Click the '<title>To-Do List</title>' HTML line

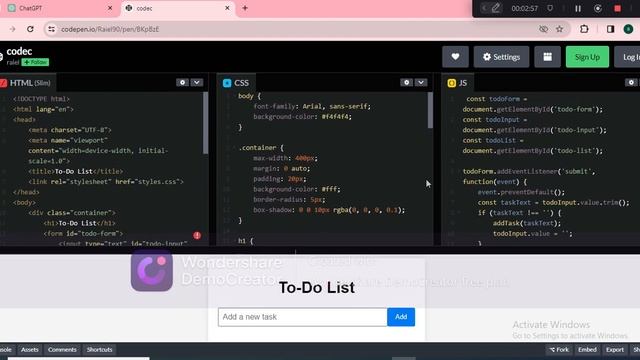(76, 171)
